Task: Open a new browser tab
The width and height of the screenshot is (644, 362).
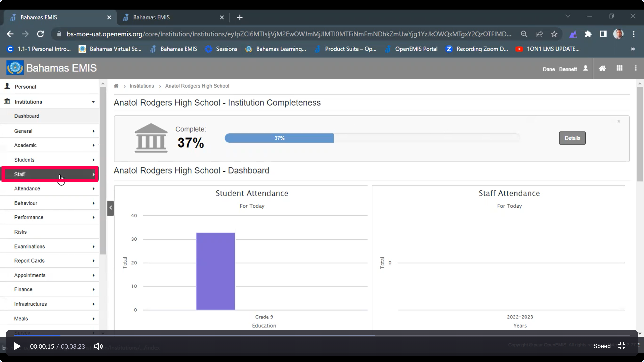Action: [239, 17]
